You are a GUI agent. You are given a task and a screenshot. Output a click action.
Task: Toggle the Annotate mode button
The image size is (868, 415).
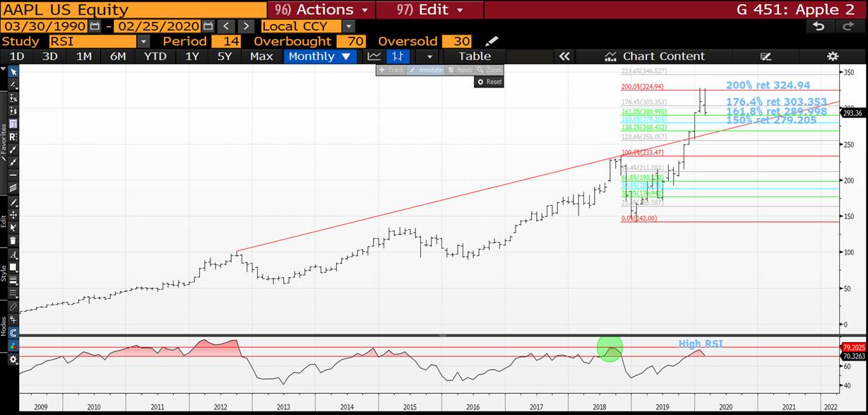click(424, 70)
